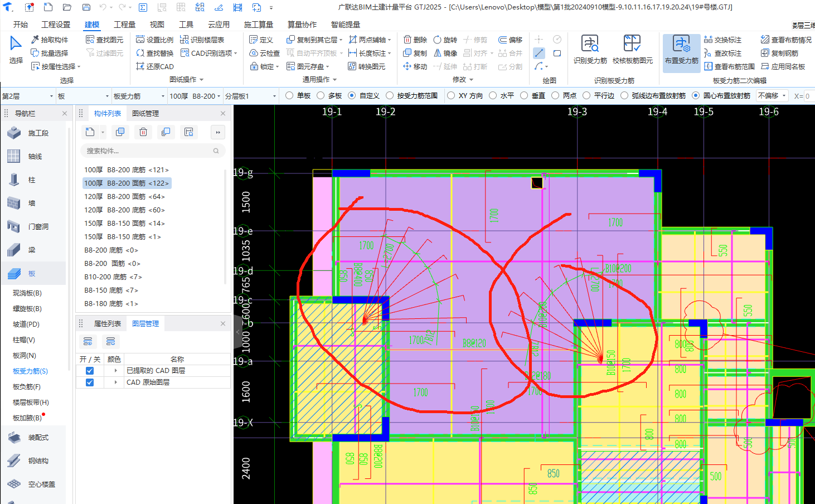Screen dimensions: 815x504
Task: Select 多板 radio option
Action: [329, 96]
